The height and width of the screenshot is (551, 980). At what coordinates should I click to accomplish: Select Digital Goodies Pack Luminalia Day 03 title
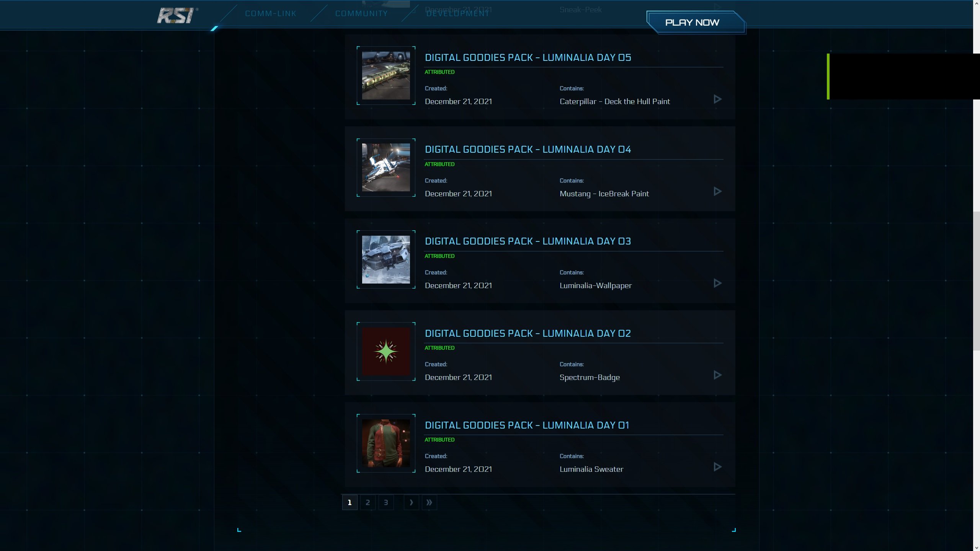(528, 241)
